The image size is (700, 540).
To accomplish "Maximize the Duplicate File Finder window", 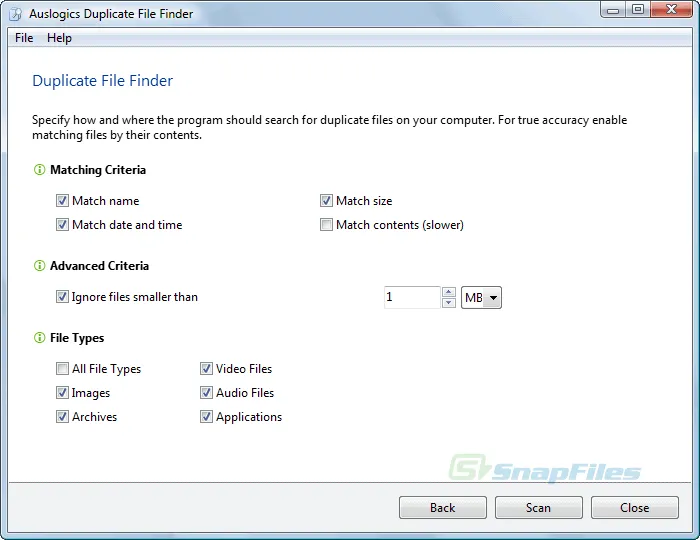I will [x=638, y=10].
